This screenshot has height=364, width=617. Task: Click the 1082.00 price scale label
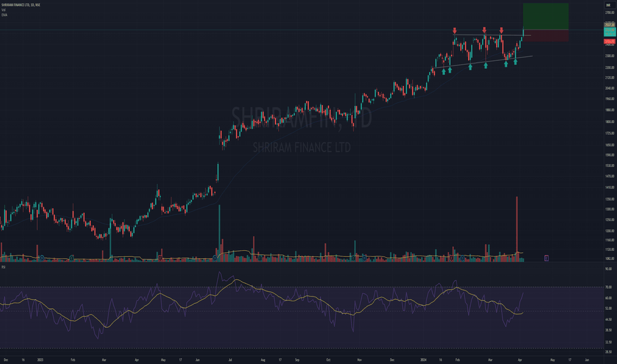point(610,259)
